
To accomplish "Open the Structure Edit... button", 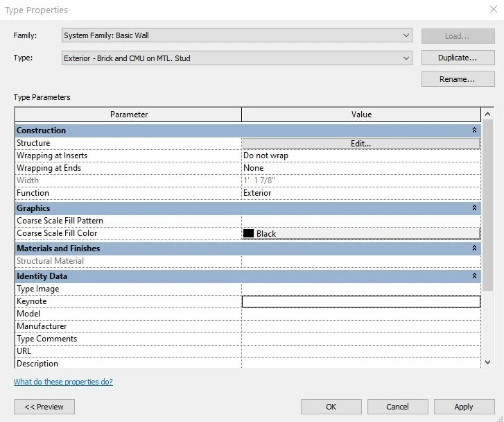I will (361, 143).
